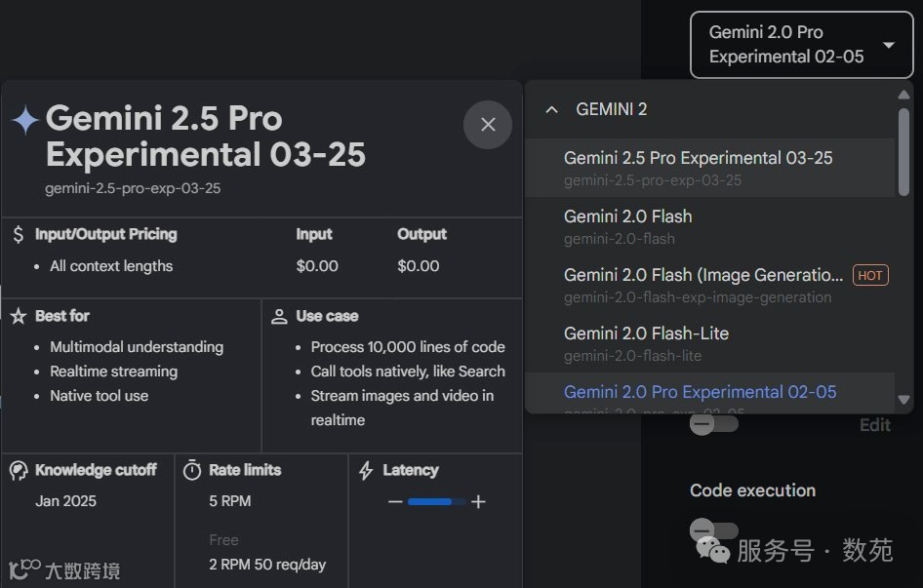The height and width of the screenshot is (588, 923).
Task: Click the Edit link
Action: pos(875,425)
